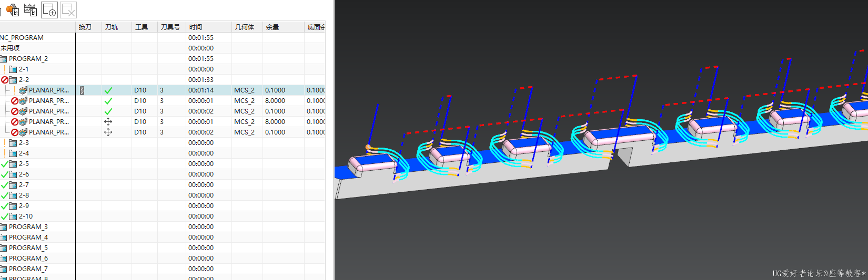Viewport: 868px width, 280px height.
Task: Click MCS_2 geometry cell in the 00:01:14 row
Action: click(x=244, y=90)
